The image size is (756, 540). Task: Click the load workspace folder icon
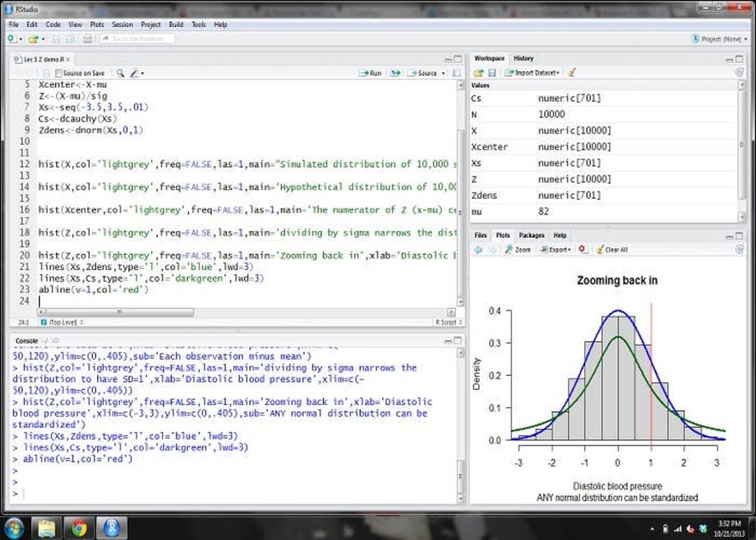[479, 73]
